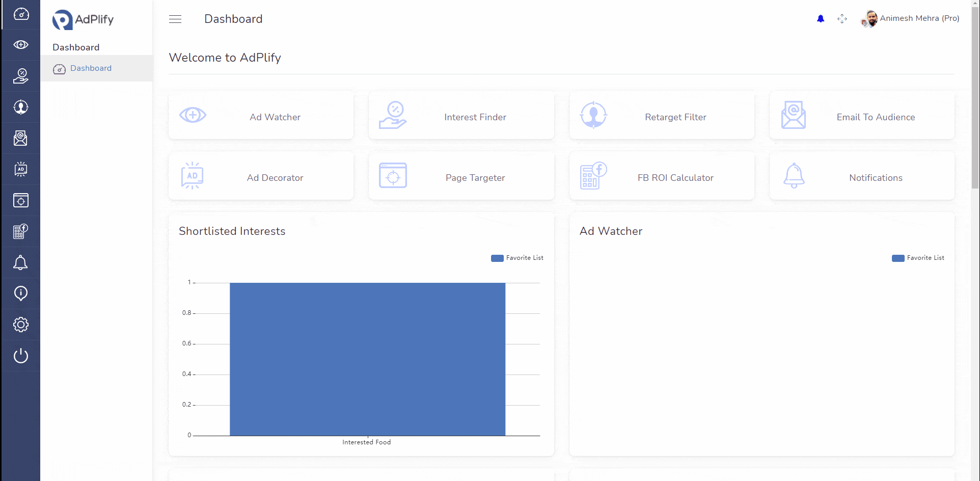
Task: Click FB ROI Calculator sidebar icon
Action: 21,231
